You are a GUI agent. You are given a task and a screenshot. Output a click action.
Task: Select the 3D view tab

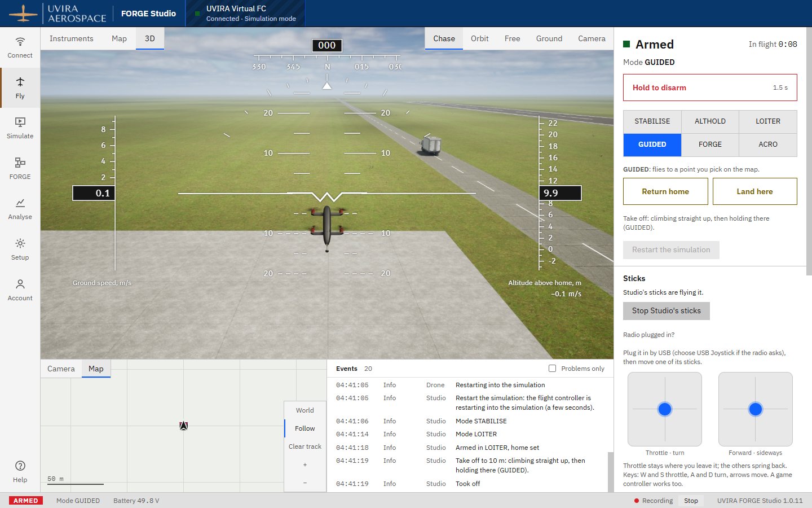(x=149, y=38)
